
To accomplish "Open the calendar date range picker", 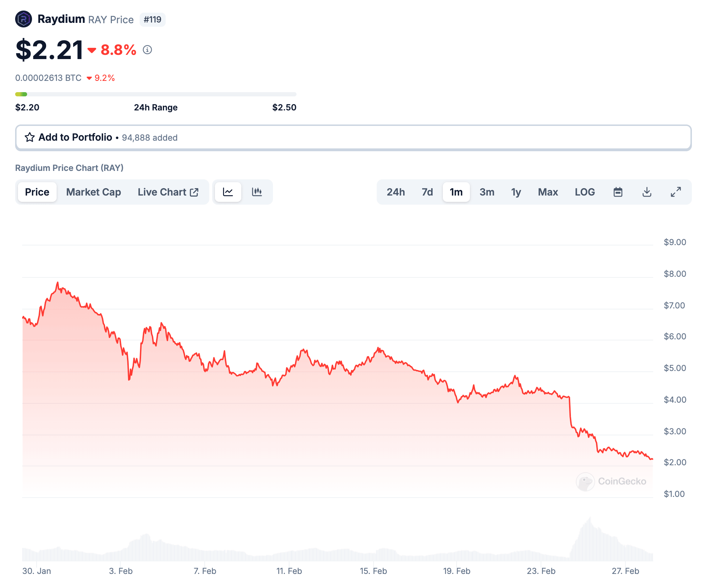I will [618, 192].
